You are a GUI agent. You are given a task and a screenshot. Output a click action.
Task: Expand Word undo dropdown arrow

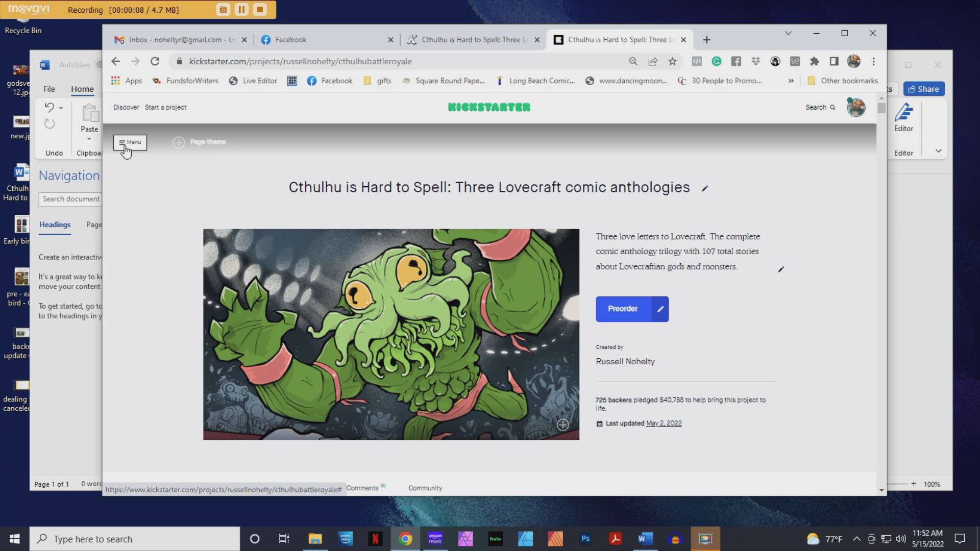click(x=61, y=108)
